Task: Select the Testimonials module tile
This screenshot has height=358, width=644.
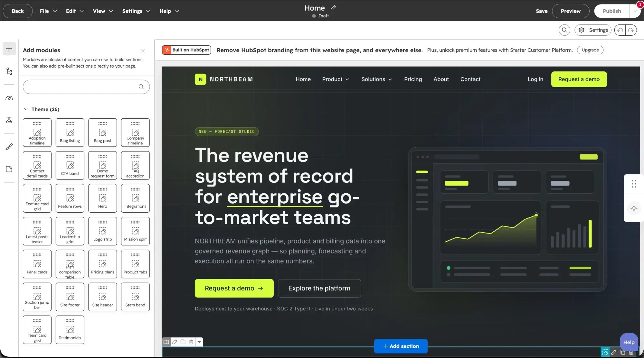Action: (70, 330)
